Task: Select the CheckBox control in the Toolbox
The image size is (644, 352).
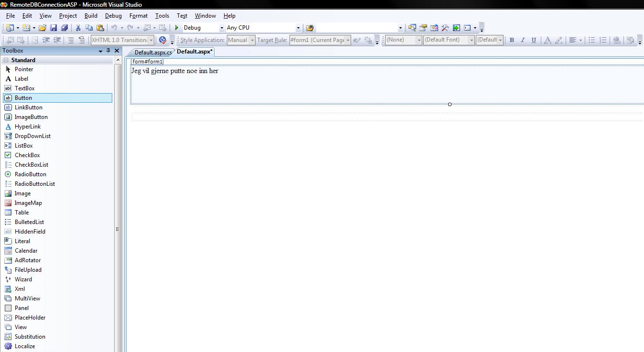Action: [x=57, y=155]
